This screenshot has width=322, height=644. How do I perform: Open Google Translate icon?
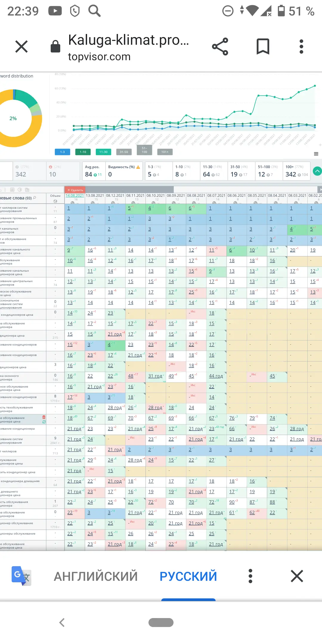21,576
